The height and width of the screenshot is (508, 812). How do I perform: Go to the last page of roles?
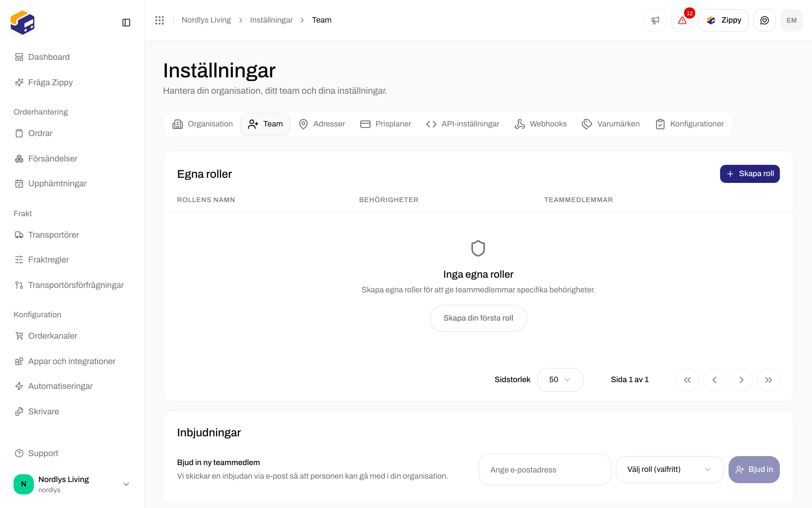click(768, 380)
